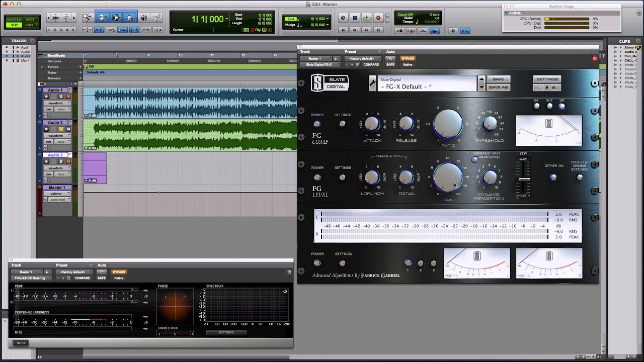Select Shuffle edit mode
This screenshot has width=644, height=362.
pos(14,19)
